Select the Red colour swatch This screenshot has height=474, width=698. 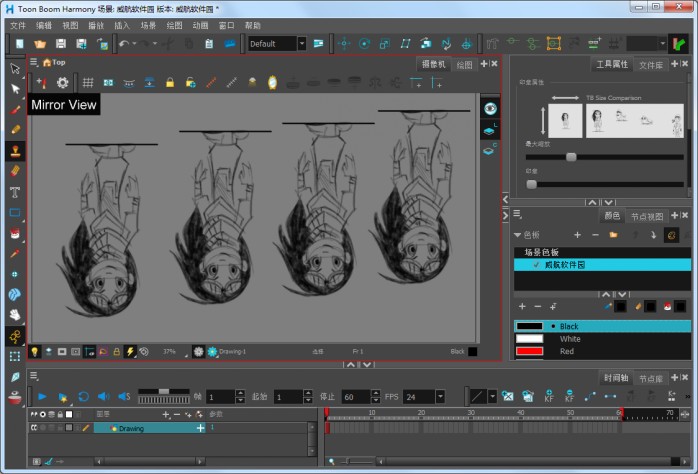pos(602,351)
